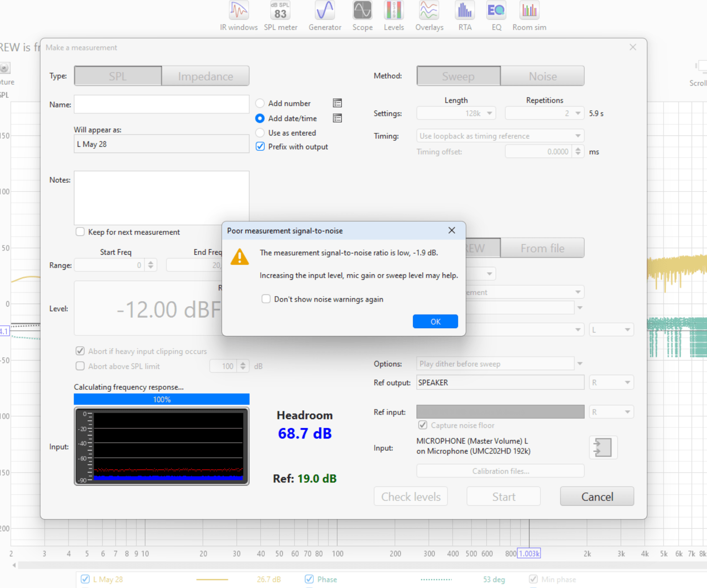Viewport: 707px width, 588px height.
Task: Click the 1.003k frequency cursor label
Action: tap(529, 553)
